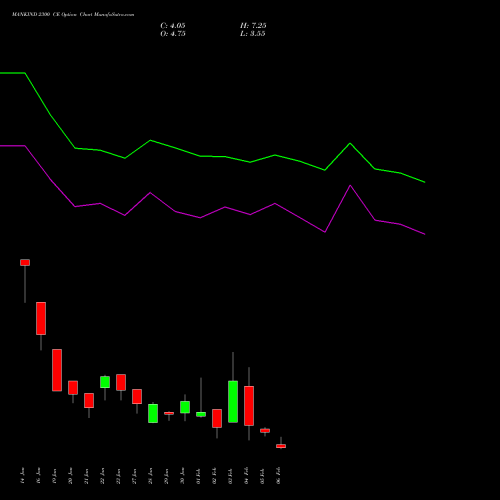Viewport: 500px width, 500px height.
Task: Click the 02 Feb date label
Action: pyautogui.click(x=214, y=476)
